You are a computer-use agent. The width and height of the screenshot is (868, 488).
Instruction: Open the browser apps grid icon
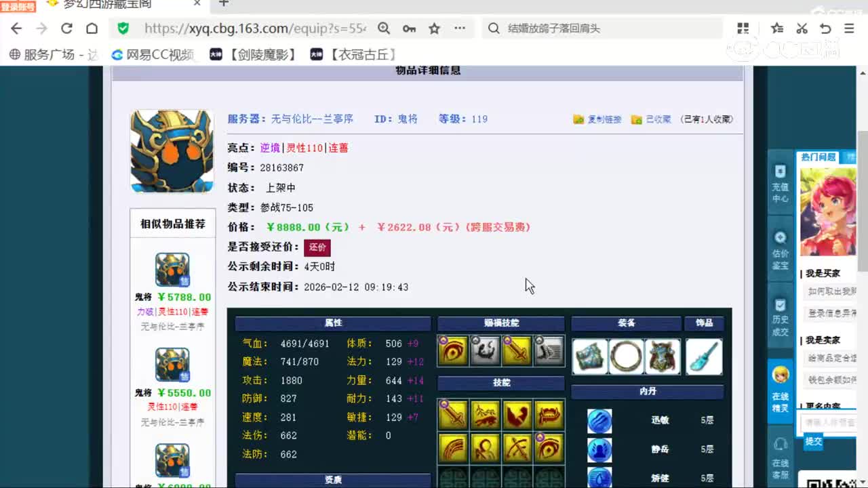[743, 28]
